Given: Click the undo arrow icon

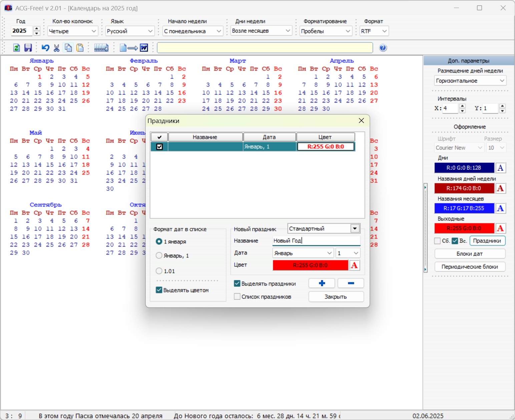Looking at the screenshot, I should (x=45, y=48).
